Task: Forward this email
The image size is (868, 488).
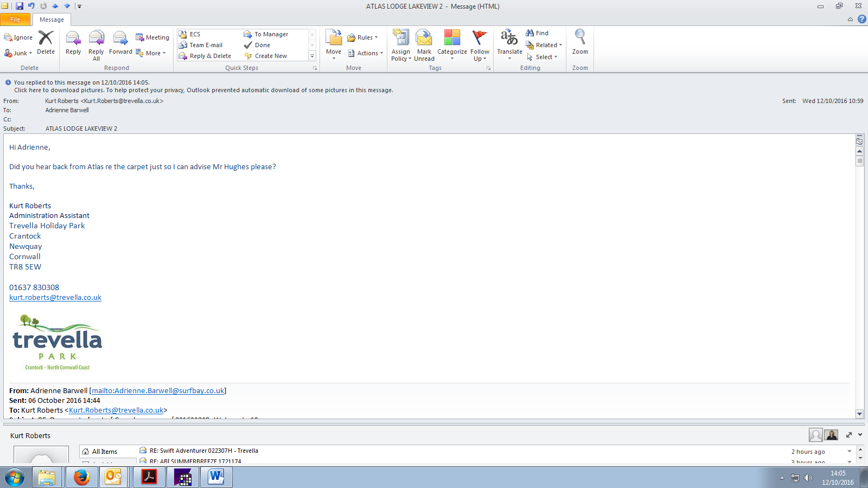Action: click(120, 43)
